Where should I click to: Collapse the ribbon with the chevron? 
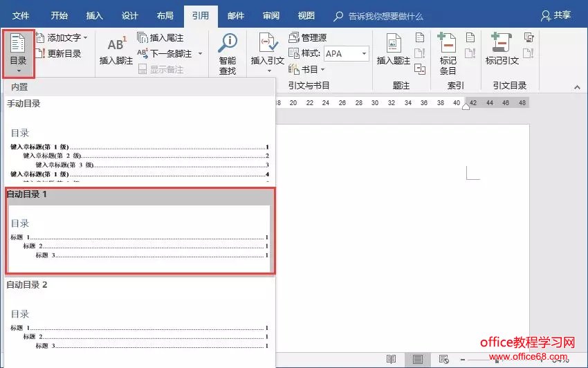[577, 87]
